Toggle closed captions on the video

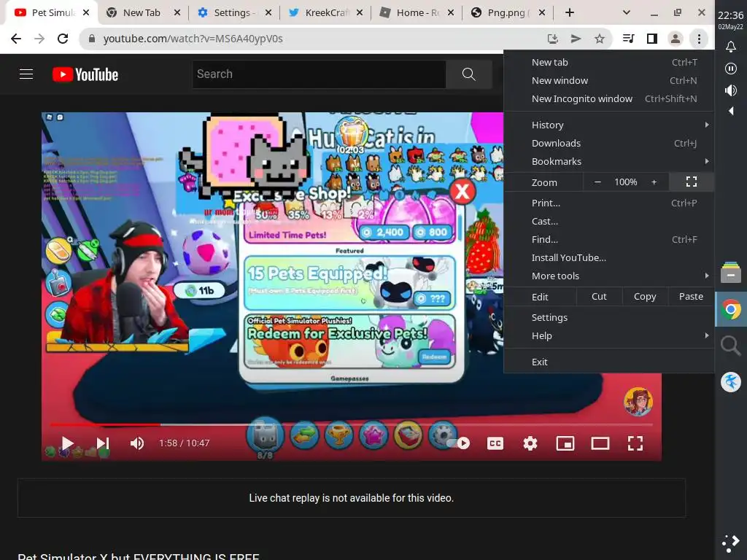(495, 443)
